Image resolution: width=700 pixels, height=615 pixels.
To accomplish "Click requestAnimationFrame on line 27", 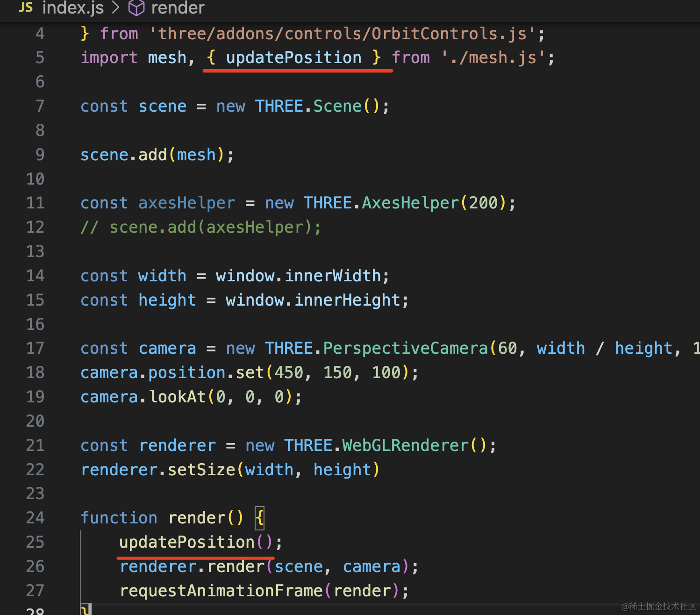I will coord(221,591).
